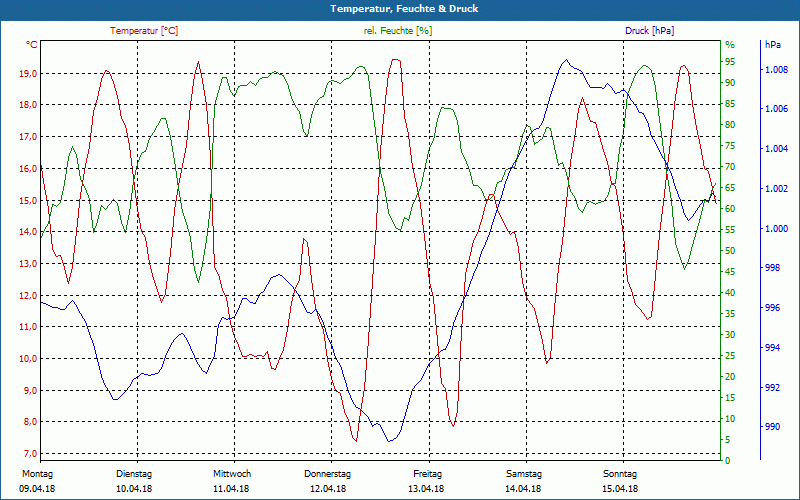The height and width of the screenshot is (500, 800).
Task: Click the 15.04.18 date label
Action: tap(620, 489)
